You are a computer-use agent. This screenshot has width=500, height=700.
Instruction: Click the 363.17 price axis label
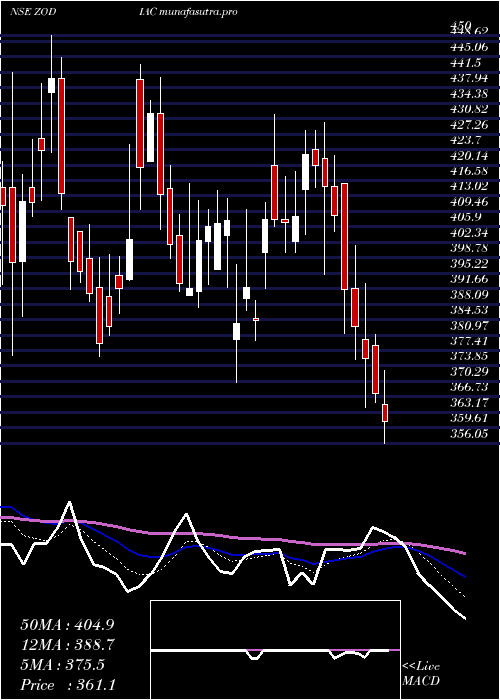pos(468,402)
